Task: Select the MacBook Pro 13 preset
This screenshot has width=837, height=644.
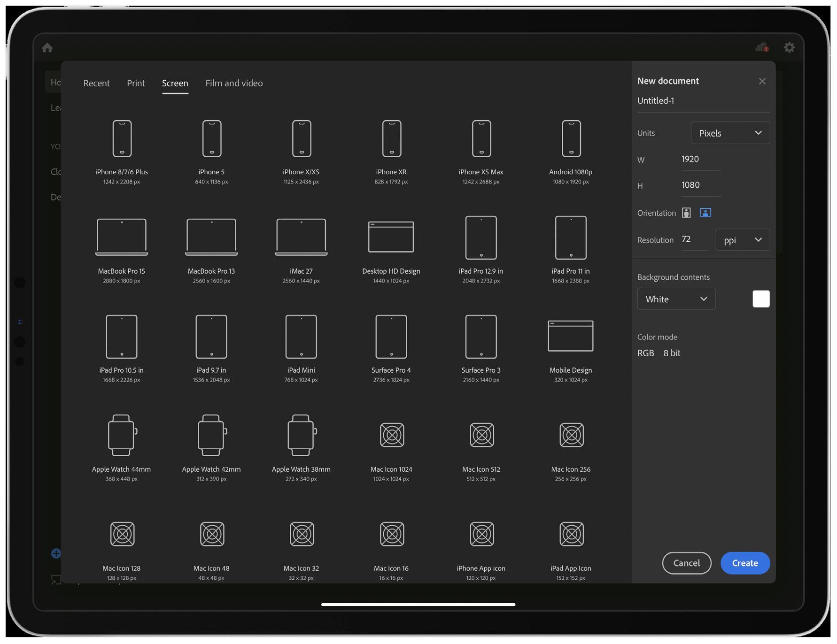Action: (x=211, y=250)
